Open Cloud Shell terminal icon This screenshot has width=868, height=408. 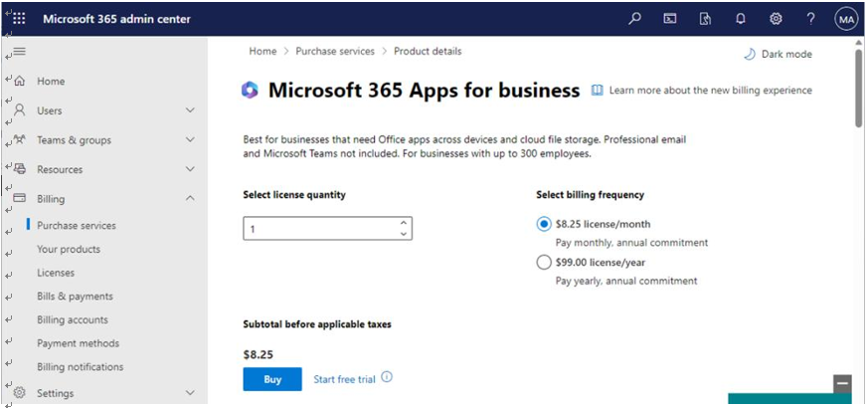click(670, 19)
